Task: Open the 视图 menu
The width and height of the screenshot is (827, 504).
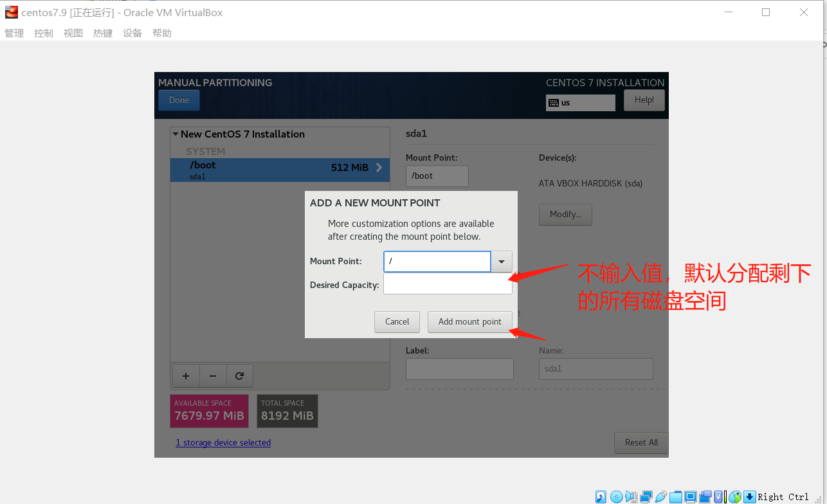Action: (73, 33)
